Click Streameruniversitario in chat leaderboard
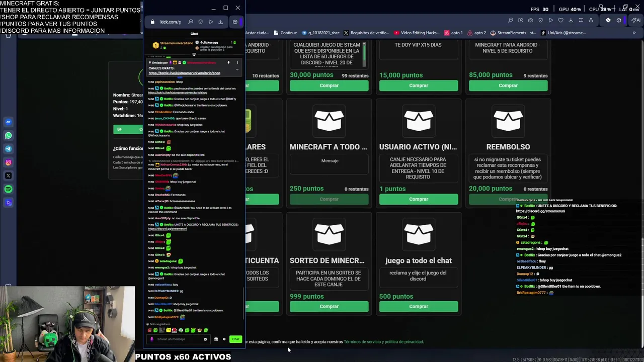The height and width of the screenshot is (362, 644). (176, 43)
